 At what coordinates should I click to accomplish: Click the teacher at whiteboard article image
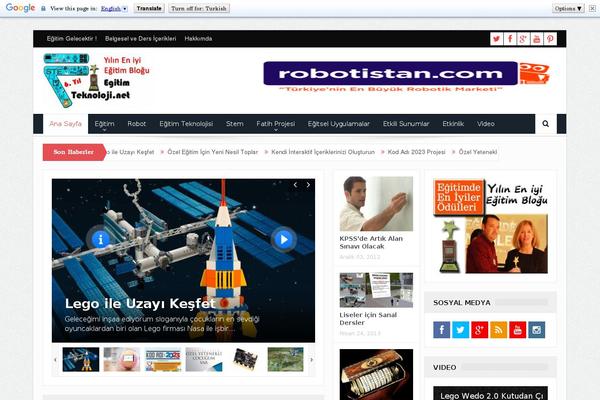click(x=376, y=204)
